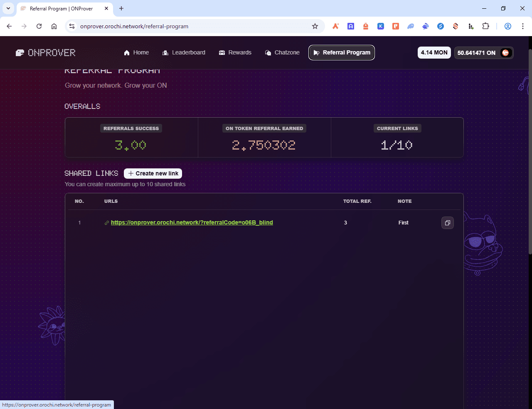Click the browser forward arrow
The height and width of the screenshot is (409, 532).
click(24, 26)
